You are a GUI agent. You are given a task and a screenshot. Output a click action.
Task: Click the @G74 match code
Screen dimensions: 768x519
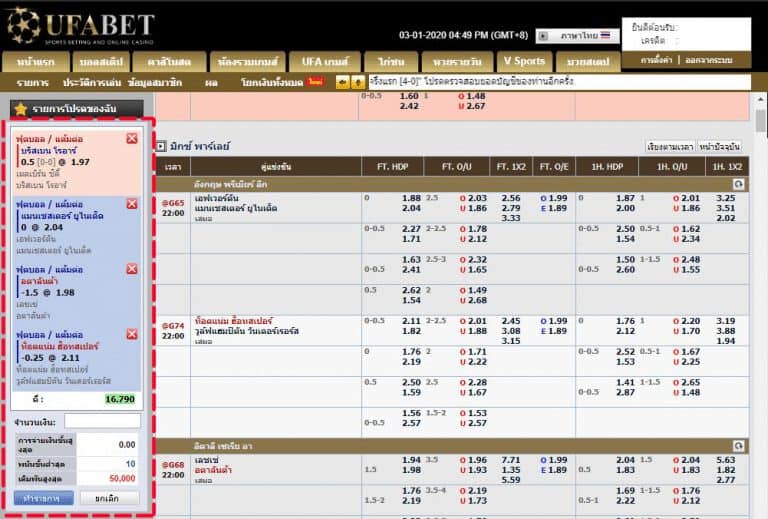(173, 326)
